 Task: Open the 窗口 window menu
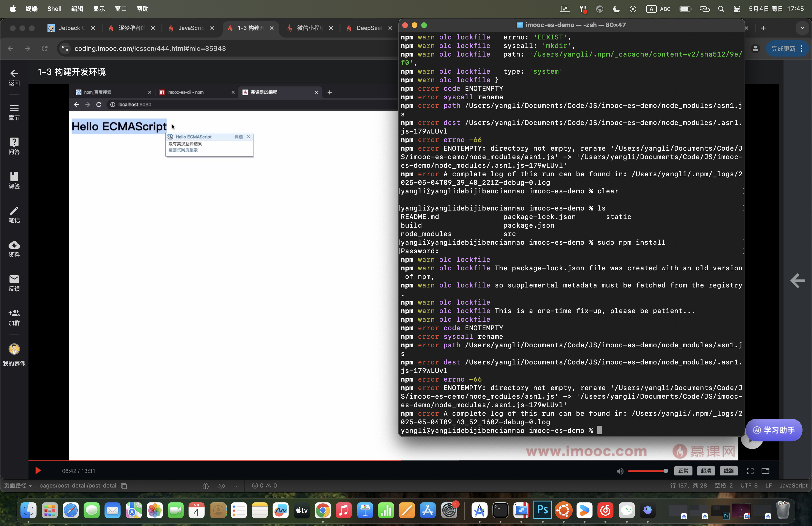(x=121, y=9)
